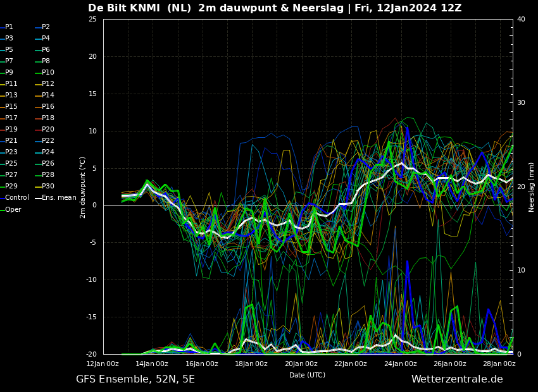Click the De Bilt KNMI chart title
This screenshot has height=392, width=538.
(x=275, y=8)
